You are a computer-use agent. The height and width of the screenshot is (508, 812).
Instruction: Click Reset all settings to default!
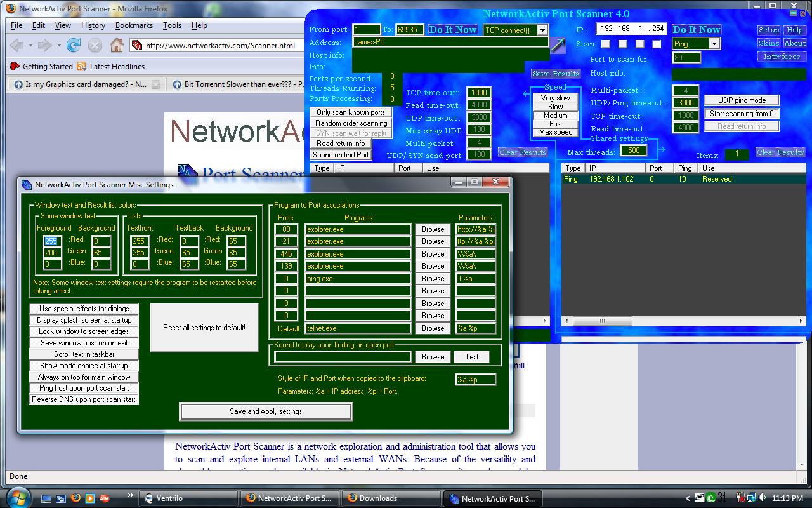pos(204,328)
